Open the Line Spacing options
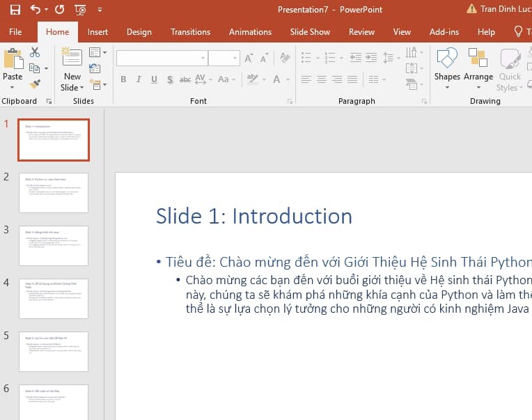532x420 pixels. 391,58
